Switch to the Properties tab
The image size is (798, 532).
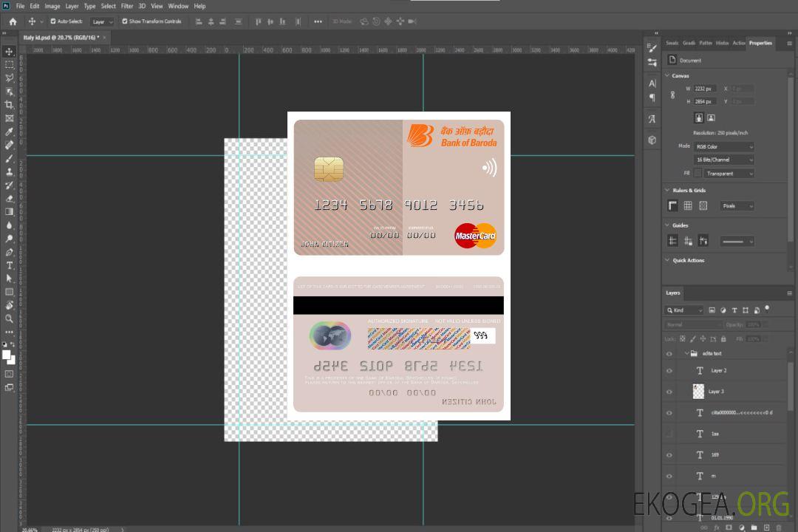760,44
